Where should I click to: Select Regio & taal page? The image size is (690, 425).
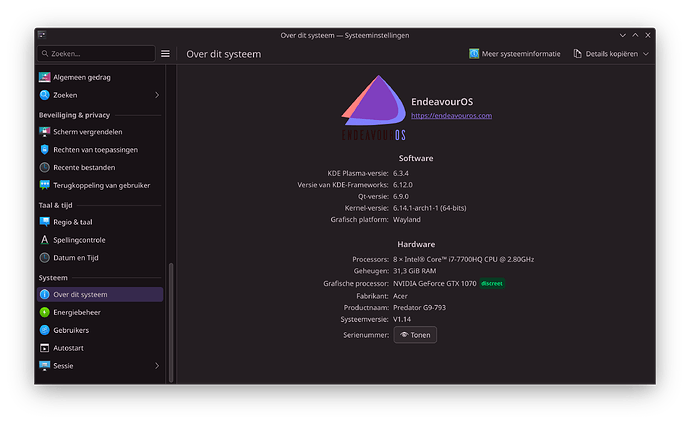click(x=100, y=222)
